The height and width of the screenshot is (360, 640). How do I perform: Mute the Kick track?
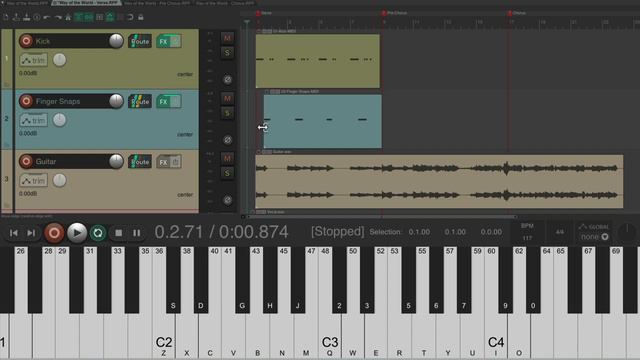pos(227,38)
